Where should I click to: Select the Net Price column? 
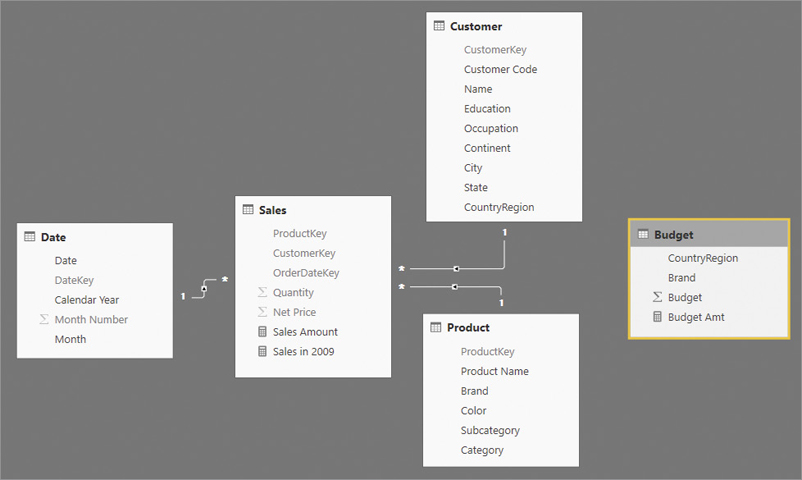point(294,312)
